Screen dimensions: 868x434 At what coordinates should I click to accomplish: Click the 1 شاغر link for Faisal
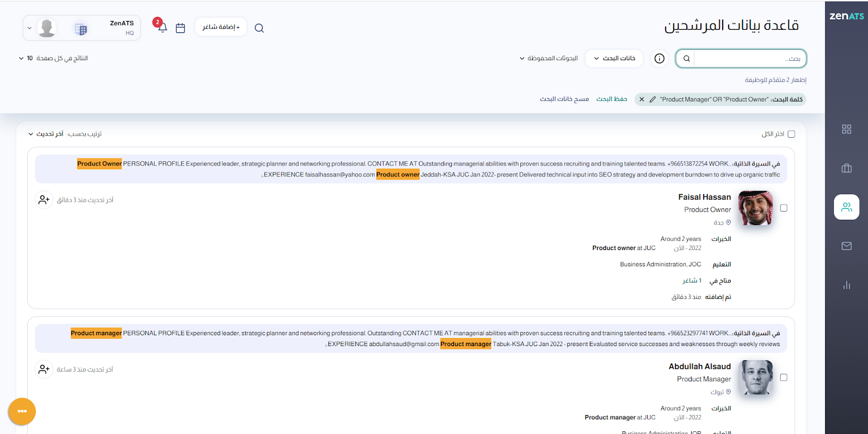point(692,280)
